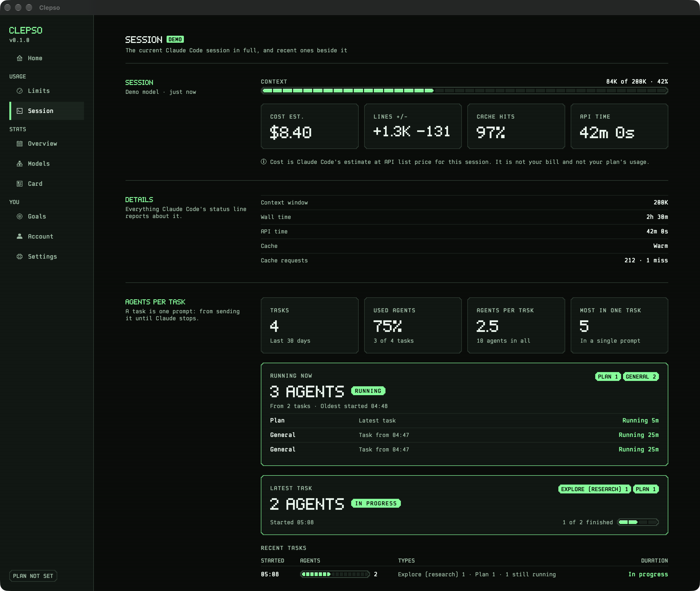Click the USED AGENTS 75% card

[413, 325]
